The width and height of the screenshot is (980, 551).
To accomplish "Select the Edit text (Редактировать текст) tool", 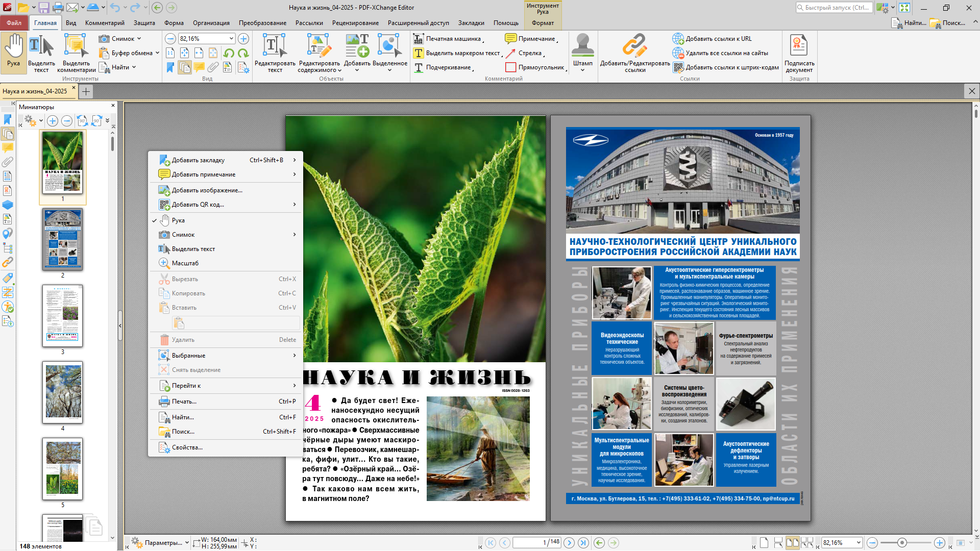I will click(x=275, y=46).
